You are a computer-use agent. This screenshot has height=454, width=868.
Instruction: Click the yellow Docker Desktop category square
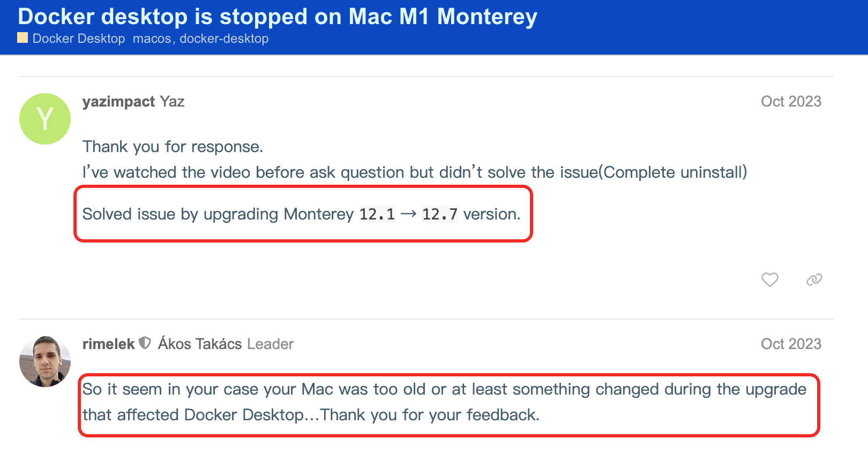23,38
